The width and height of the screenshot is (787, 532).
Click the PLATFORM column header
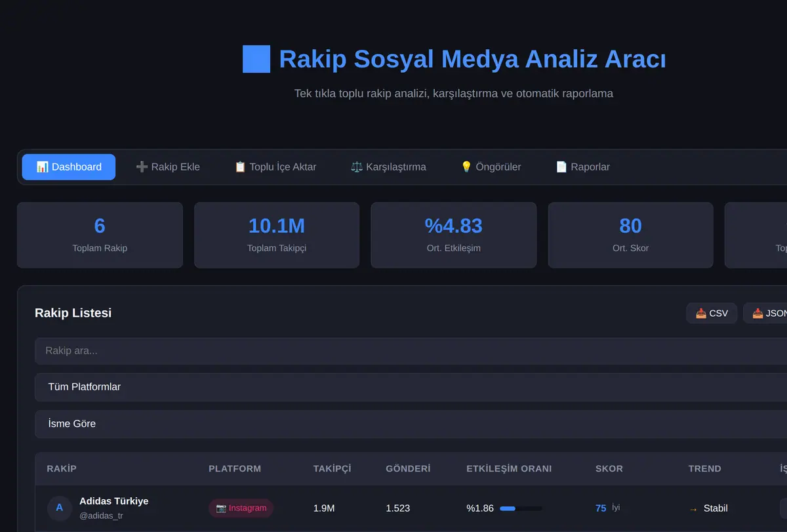click(235, 468)
